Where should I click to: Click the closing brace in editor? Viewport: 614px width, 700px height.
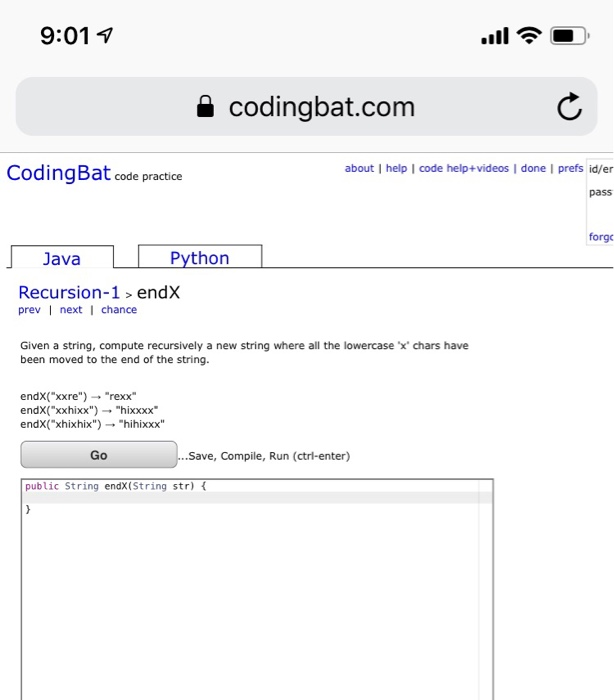coord(28,509)
